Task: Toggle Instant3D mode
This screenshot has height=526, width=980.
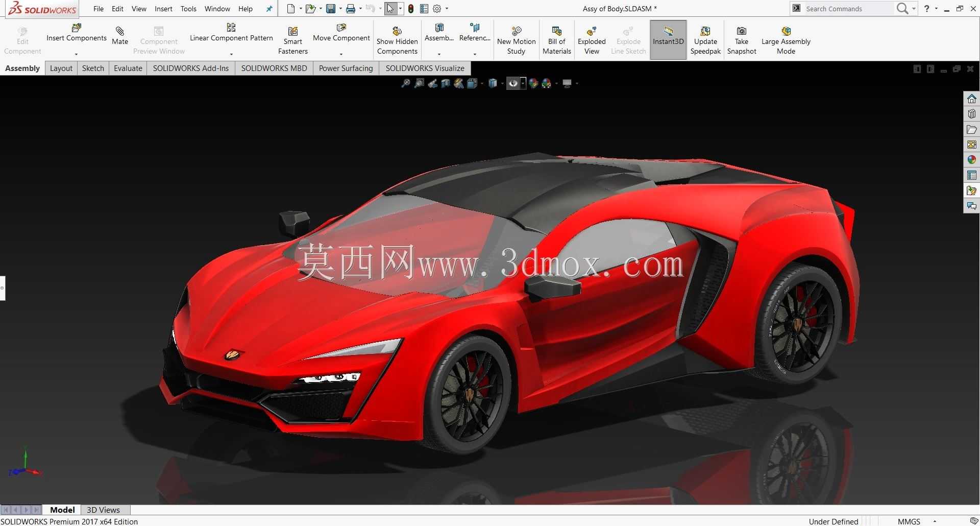Action: (668, 40)
